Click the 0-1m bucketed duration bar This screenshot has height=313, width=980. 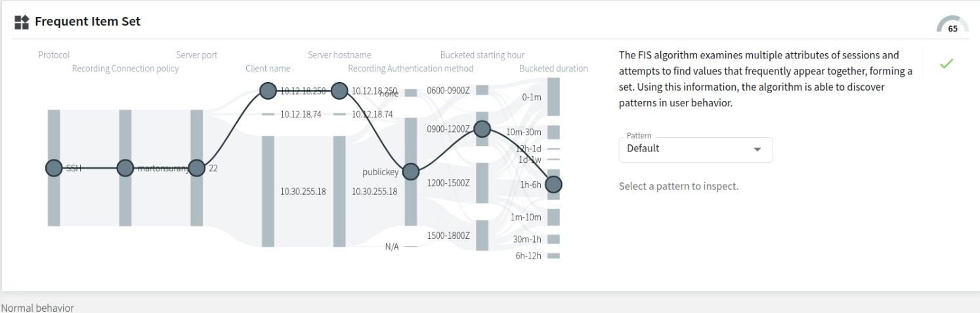click(x=553, y=97)
